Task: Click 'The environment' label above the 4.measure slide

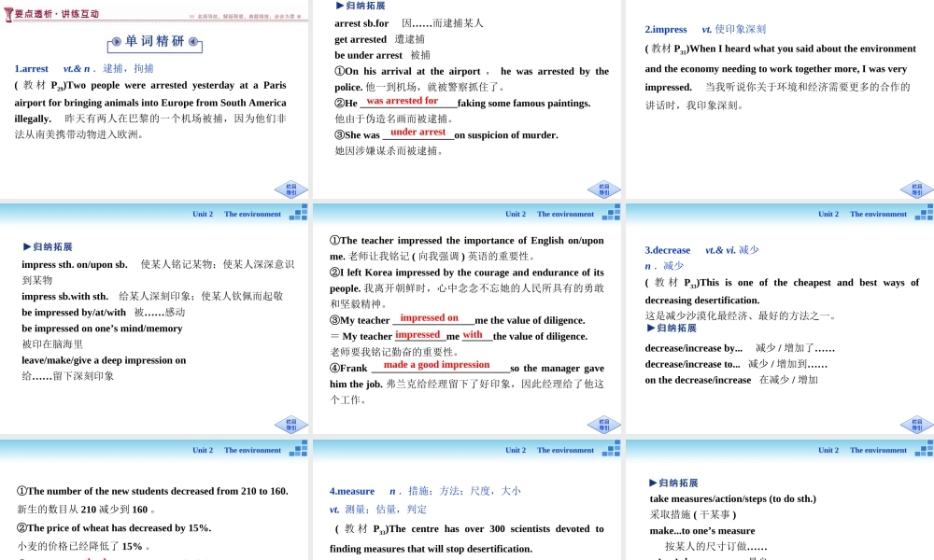Action: [565, 450]
